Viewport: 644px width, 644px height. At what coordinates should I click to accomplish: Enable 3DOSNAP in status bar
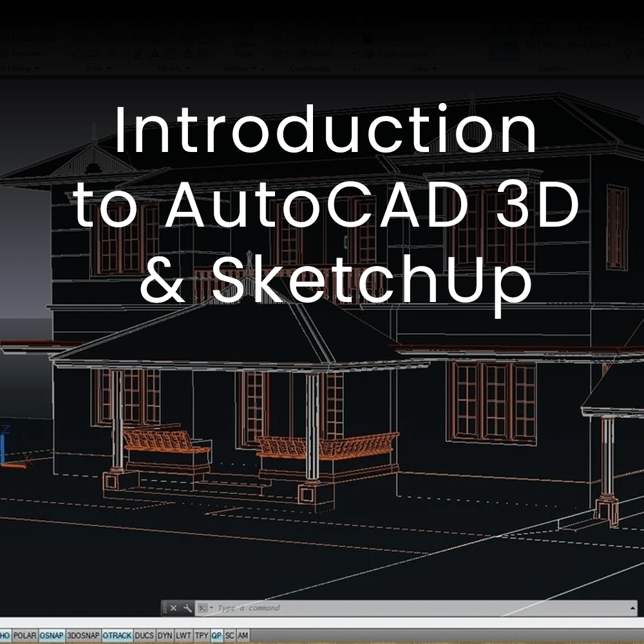click(82, 636)
